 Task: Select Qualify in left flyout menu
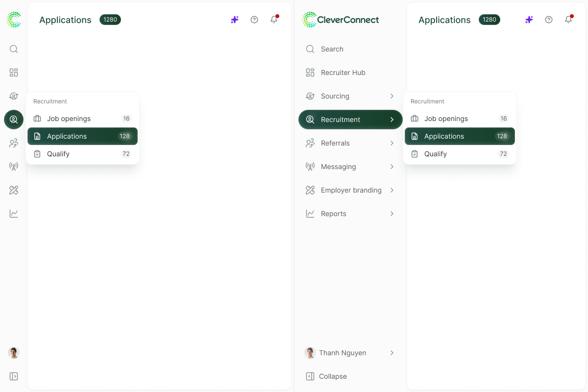click(x=82, y=154)
